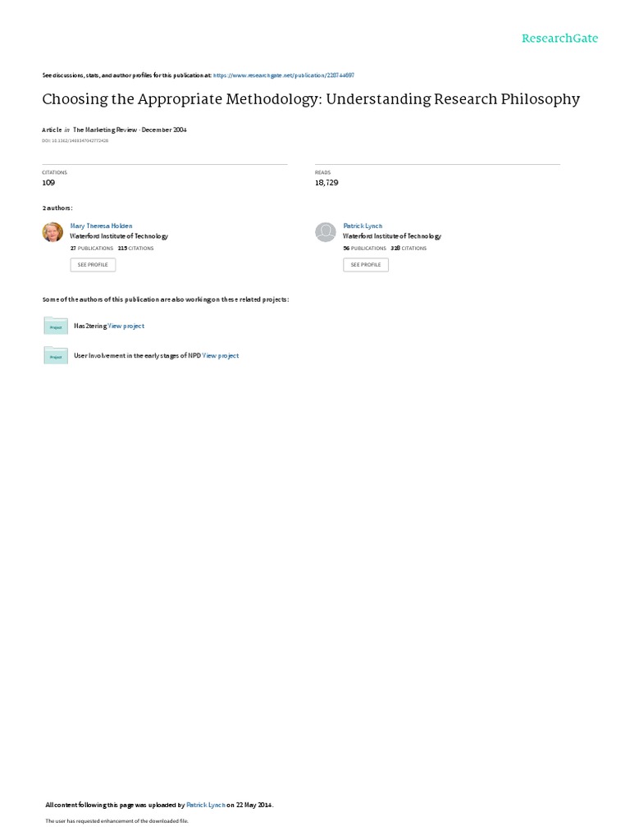This screenshot has height=840, width=630.
Task: Click the User Involvement project folder icon
Action: click(56, 355)
